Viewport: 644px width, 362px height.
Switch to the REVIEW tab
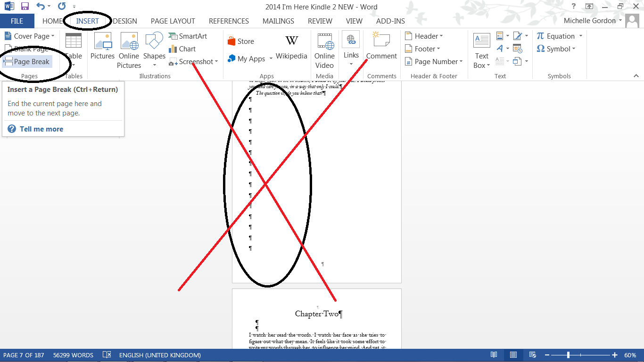pos(320,21)
